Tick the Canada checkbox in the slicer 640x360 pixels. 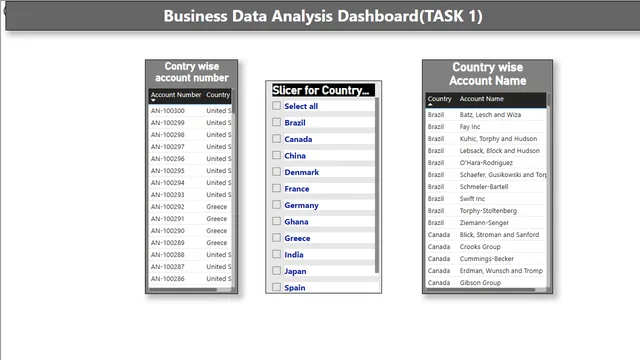(x=277, y=139)
